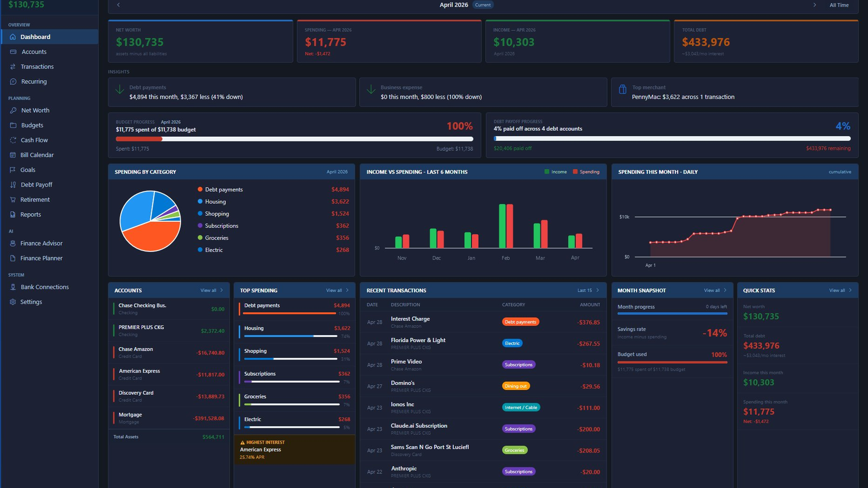868x488 pixels.
Task: Open the Last 15 transactions selector
Action: [x=588, y=291]
